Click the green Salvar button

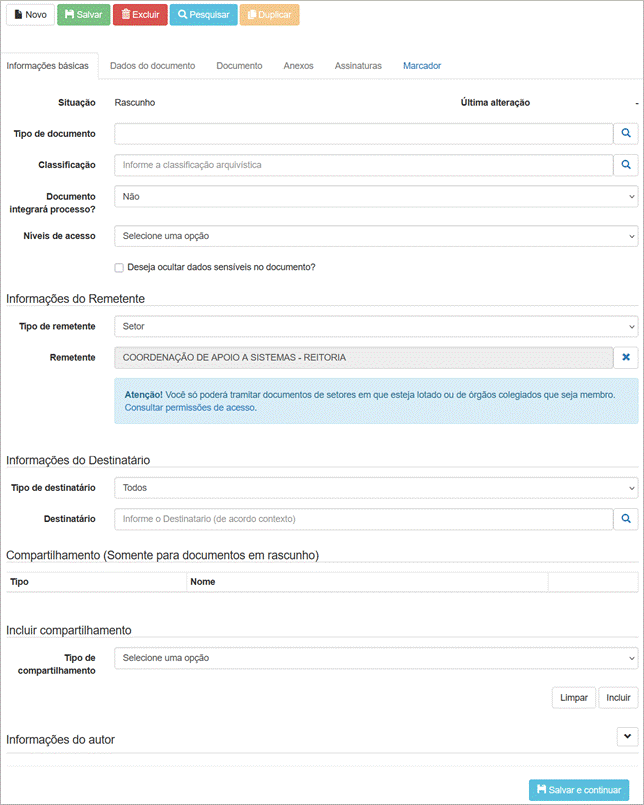[x=83, y=15]
